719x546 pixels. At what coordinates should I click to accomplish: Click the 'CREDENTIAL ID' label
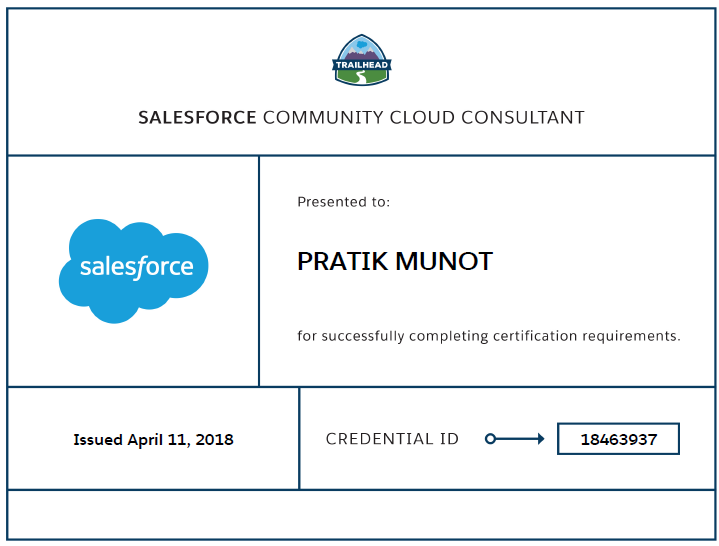[392, 439]
